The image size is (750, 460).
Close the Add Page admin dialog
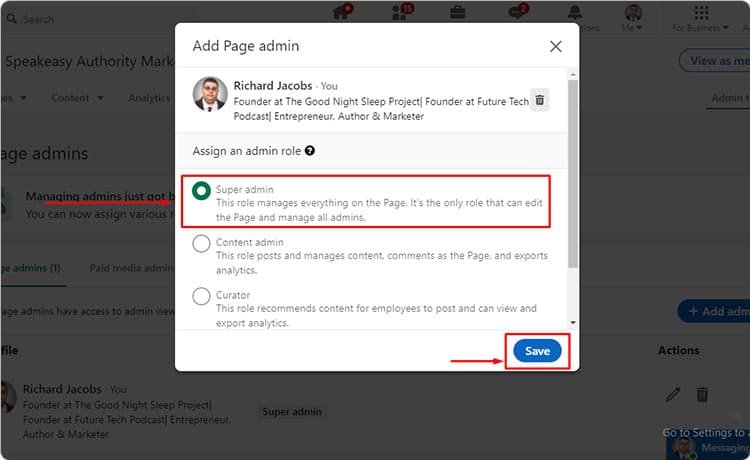pyautogui.click(x=555, y=46)
